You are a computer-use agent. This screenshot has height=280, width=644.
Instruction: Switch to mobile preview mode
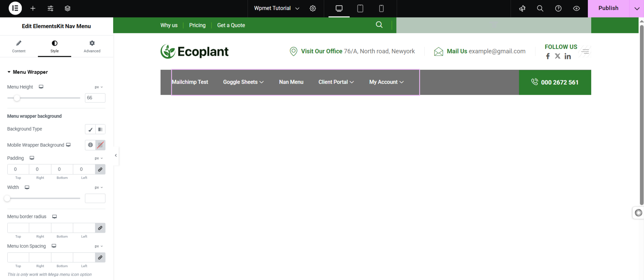381,8
